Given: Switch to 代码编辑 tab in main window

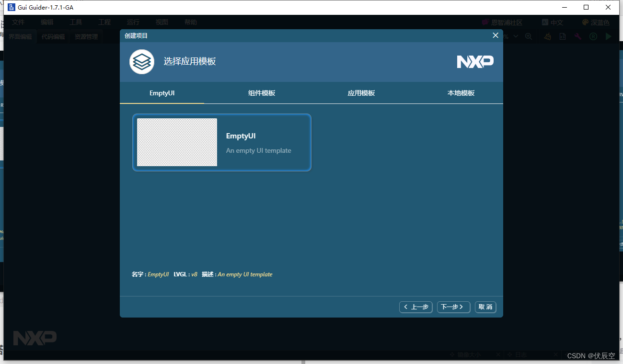Looking at the screenshot, I should click(53, 36).
